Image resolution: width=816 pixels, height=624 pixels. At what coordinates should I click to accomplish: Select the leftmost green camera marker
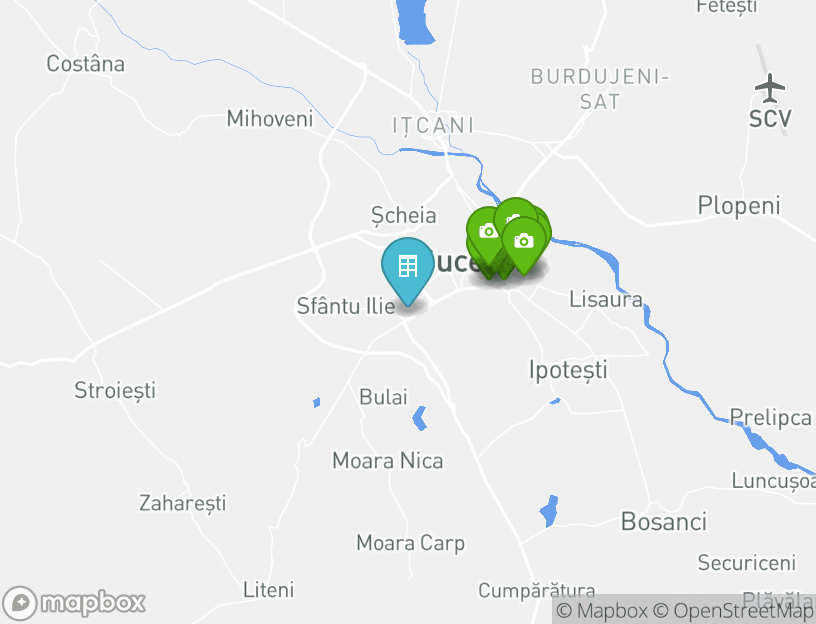pos(487,231)
